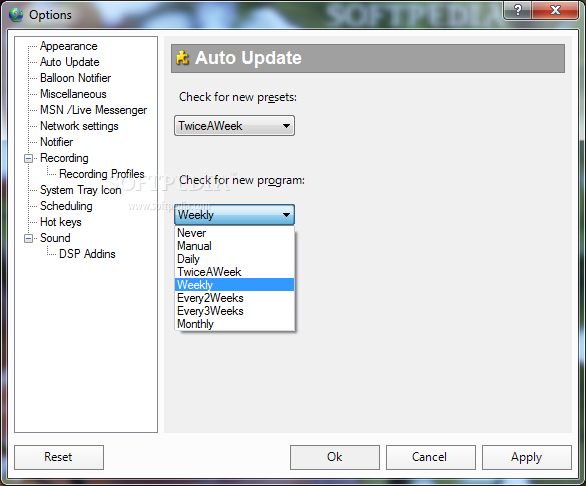This screenshot has width=586, height=486.
Task: Choose Every2Weeks from the list
Action: [235, 298]
